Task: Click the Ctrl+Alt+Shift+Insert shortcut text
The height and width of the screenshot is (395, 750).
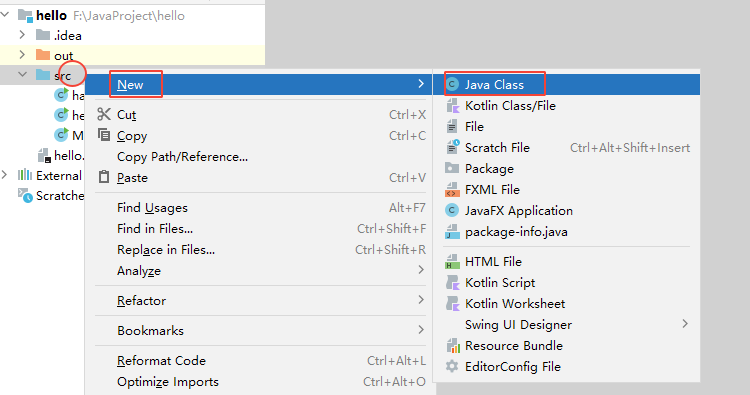Action: pyautogui.click(x=630, y=148)
